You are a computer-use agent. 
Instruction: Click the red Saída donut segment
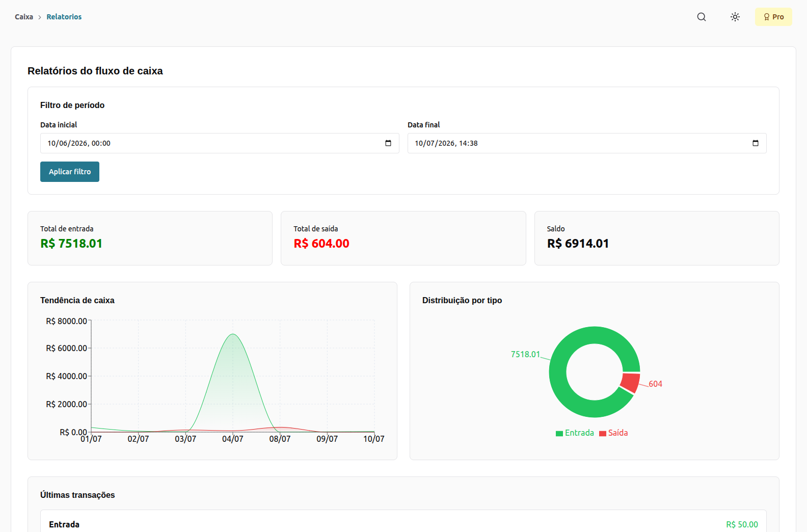631,382
